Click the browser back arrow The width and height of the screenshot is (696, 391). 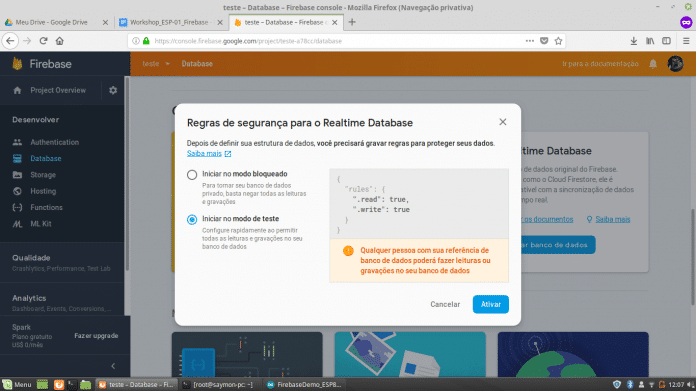pos(10,41)
